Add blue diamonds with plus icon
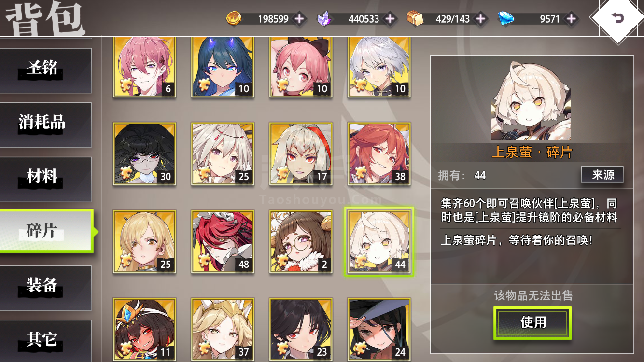The image size is (644, 362). click(571, 19)
